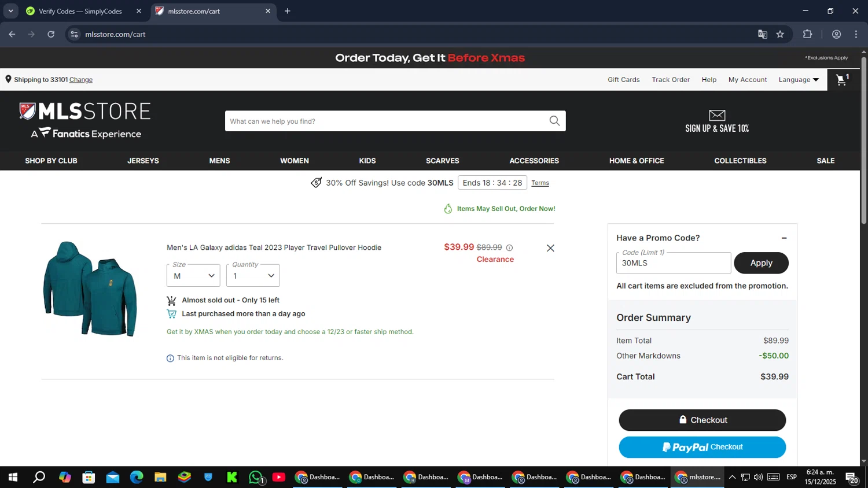Reload the page
Viewport: 868px width, 488px height.
[51, 34]
